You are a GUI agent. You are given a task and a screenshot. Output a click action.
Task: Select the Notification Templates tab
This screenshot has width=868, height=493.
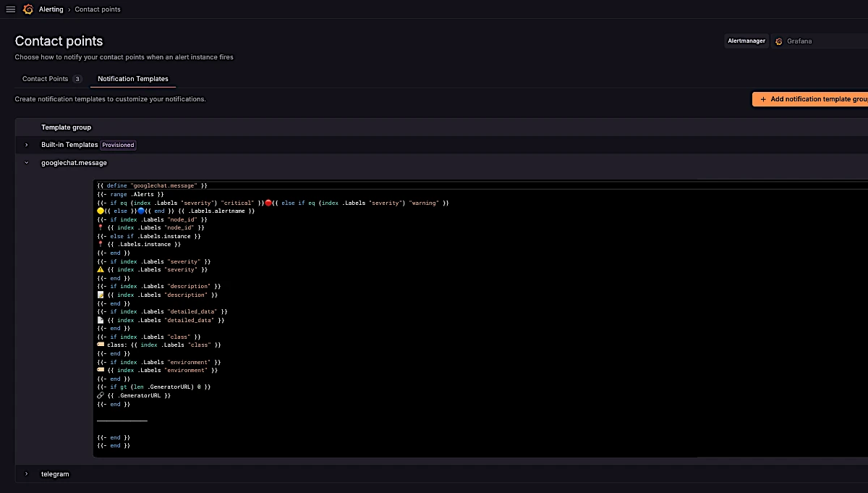(133, 79)
